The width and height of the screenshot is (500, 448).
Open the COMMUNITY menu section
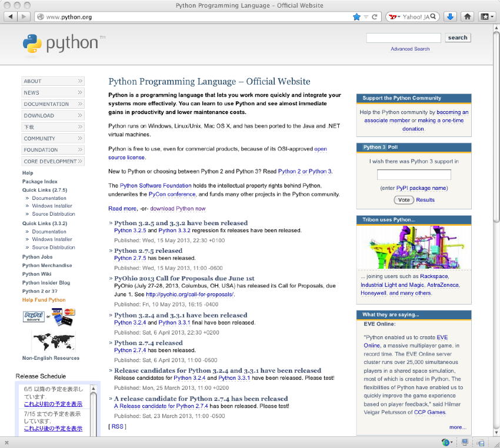point(53,139)
